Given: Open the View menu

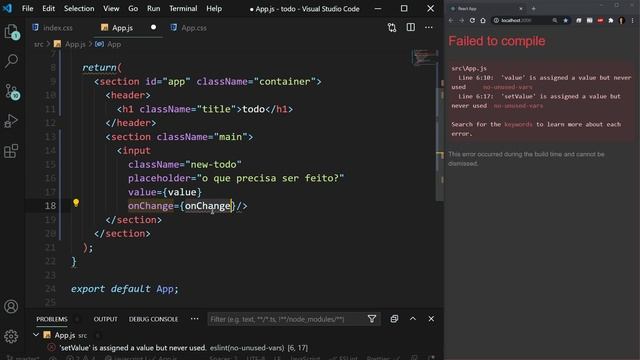Looking at the screenshot, I should pyautogui.click(x=111, y=9).
